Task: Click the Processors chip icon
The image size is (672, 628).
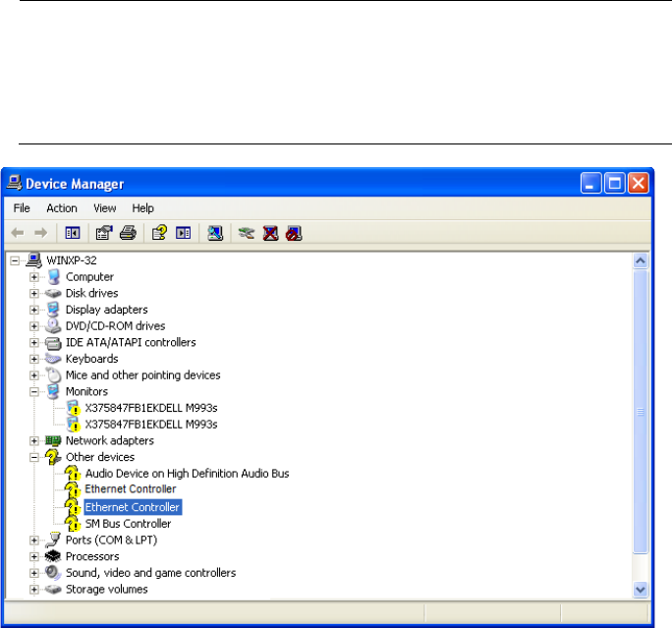Action: pyautogui.click(x=53, y=556)
